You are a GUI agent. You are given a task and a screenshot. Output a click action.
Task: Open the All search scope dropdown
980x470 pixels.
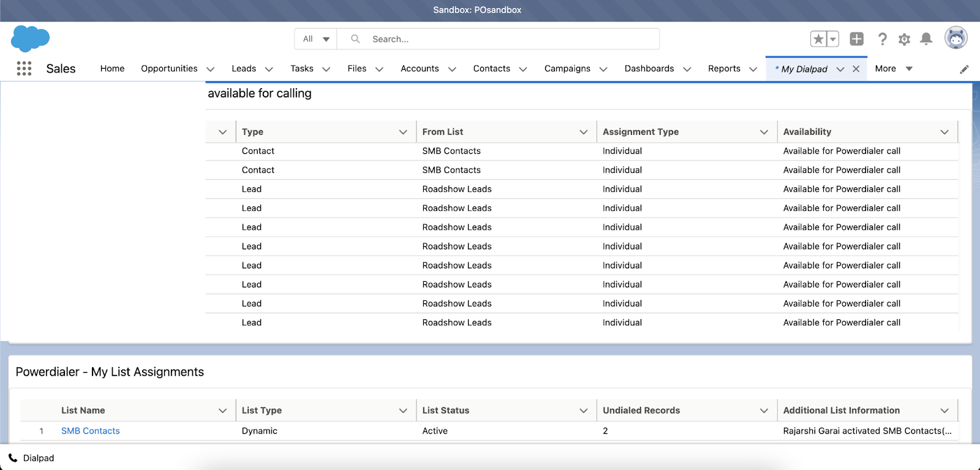tap(315, 39)
